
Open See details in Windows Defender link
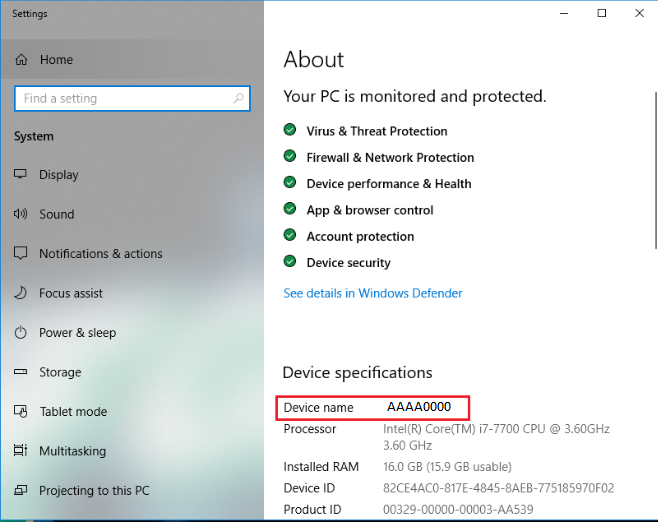373,293
